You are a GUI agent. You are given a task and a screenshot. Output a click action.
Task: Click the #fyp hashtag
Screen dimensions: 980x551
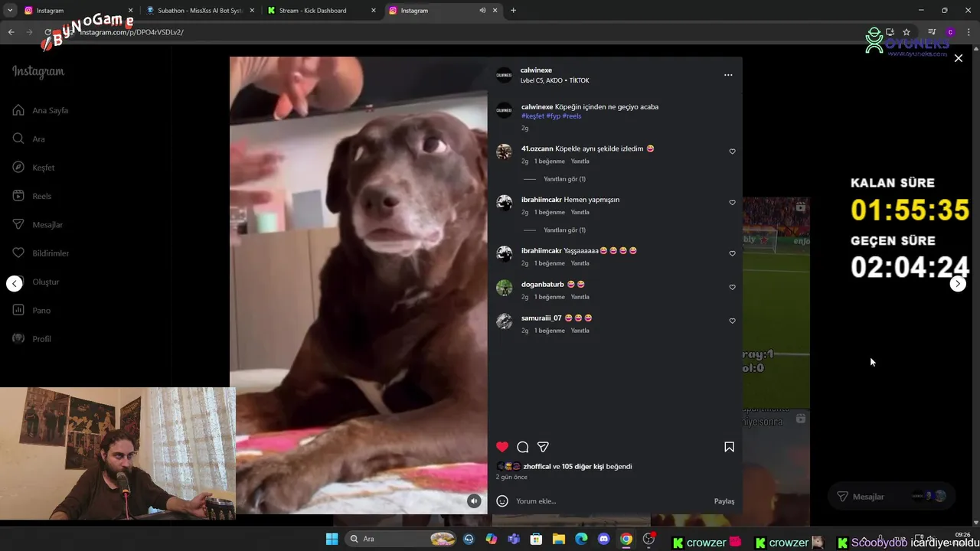[553, 116]
